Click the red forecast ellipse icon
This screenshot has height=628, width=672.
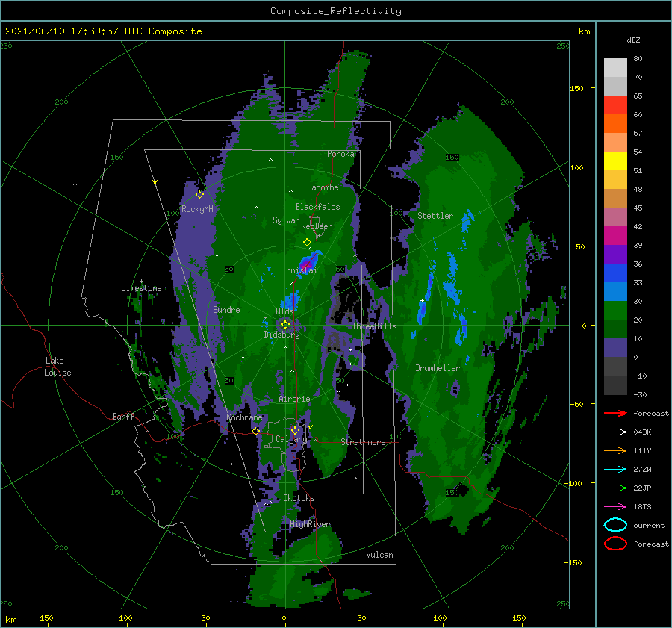[x=615, y=544]
